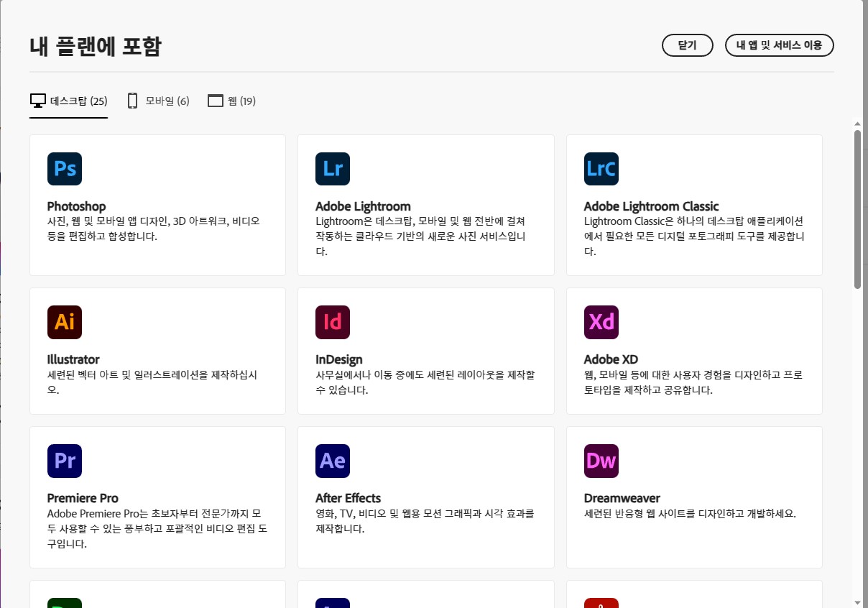The height and width of the screenshot is (608, 868).
Task: Select the Premiere Pro Pr icon
Action: point(64,461)
